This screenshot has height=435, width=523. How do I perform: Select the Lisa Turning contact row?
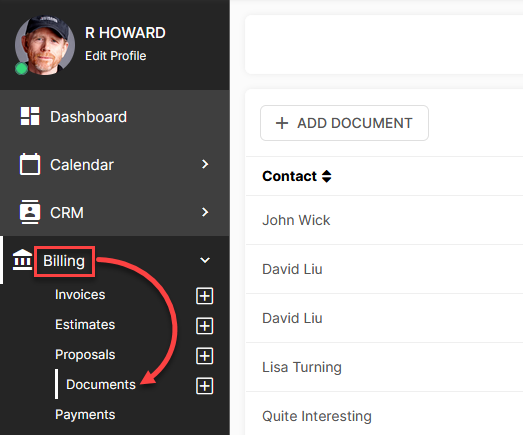(384, 367)
